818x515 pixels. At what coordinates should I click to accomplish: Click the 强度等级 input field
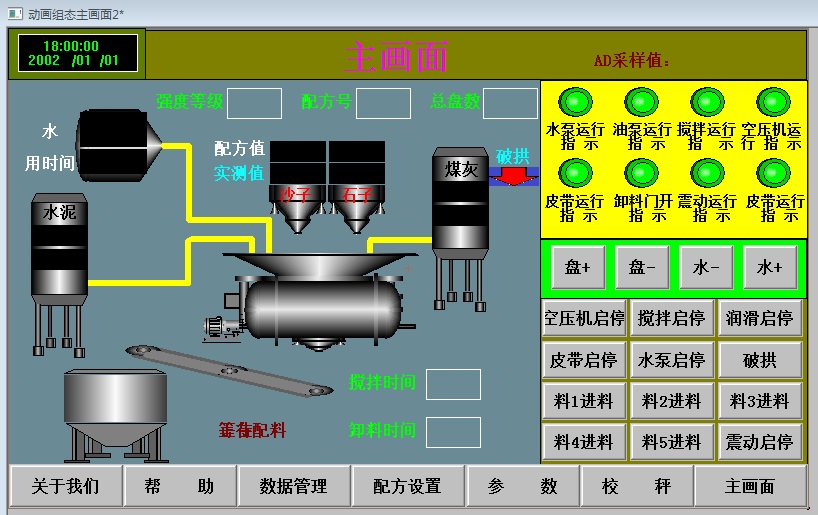pyautogui.click(x=254, y=103)
